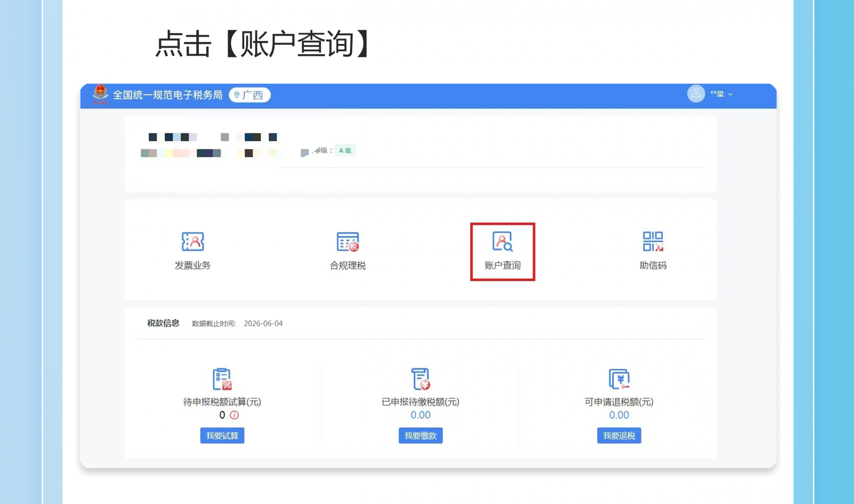Click the 待申报税额试算 clipboard icon

coord(222,379)
